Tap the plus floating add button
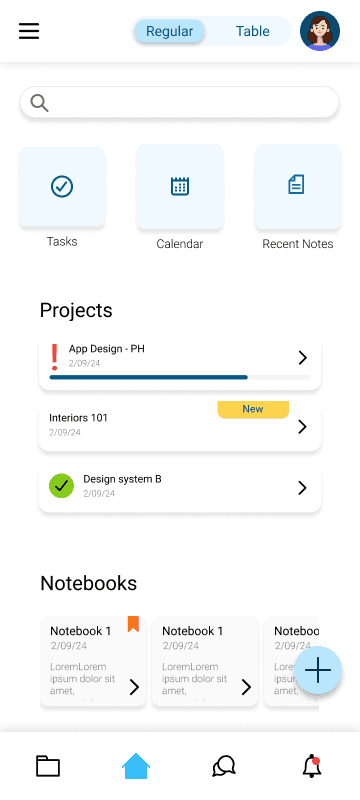This screenshot has width=360, height=800. [x=318, y=670]
